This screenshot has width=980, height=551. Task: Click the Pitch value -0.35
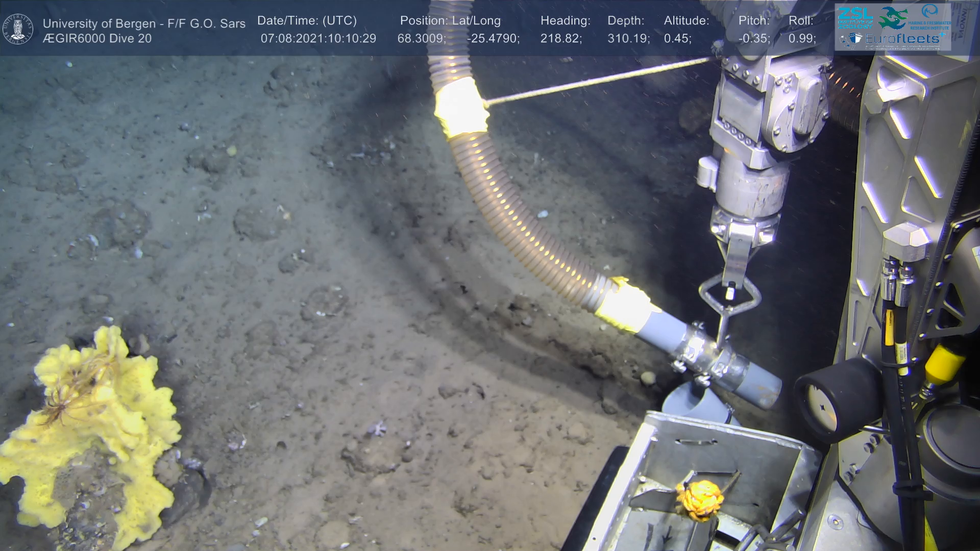tap(754, 38)
